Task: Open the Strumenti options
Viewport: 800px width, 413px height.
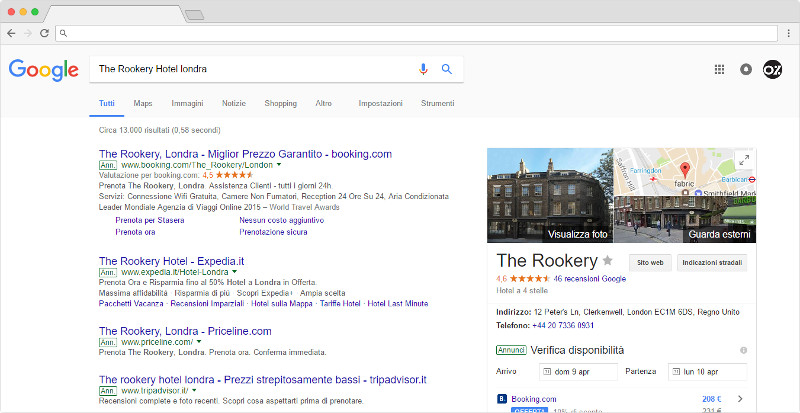Action: 437,104
